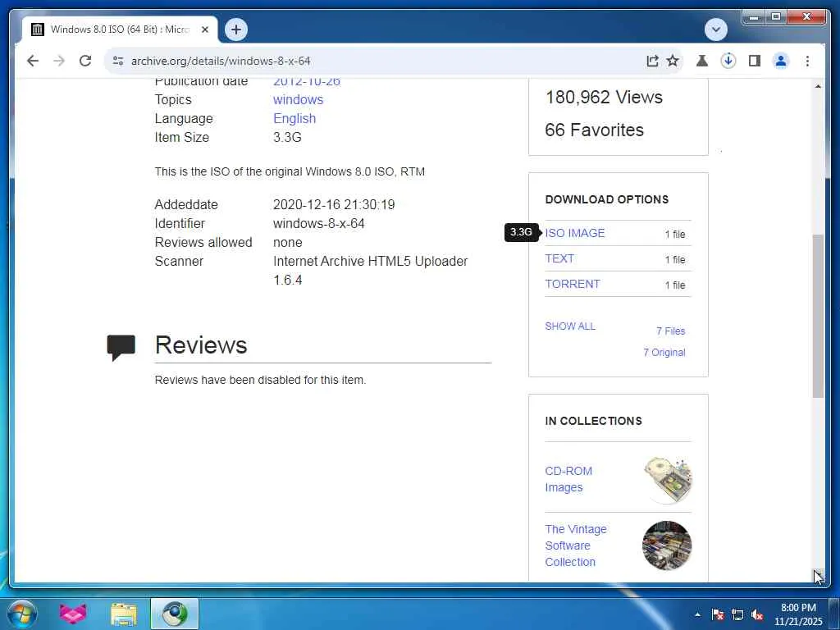840x630 pixels.
Task: Open the CD-ROM Images collection
Action: click(568, 479)
